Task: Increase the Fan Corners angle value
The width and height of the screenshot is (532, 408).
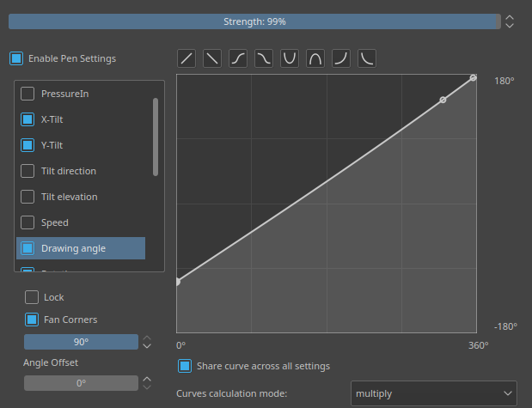Action: [147, 338]
